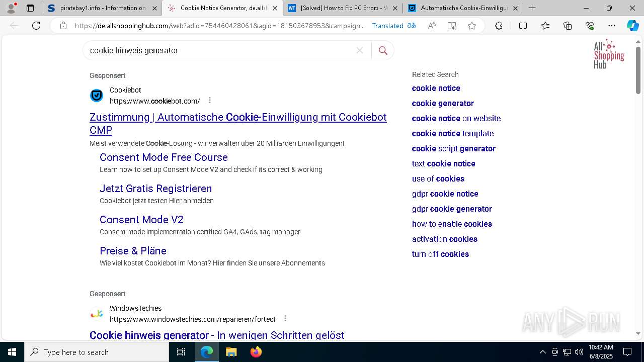Select related search cookie generator
The height and width of the screenshot is (362, 644).
point(443,103)
